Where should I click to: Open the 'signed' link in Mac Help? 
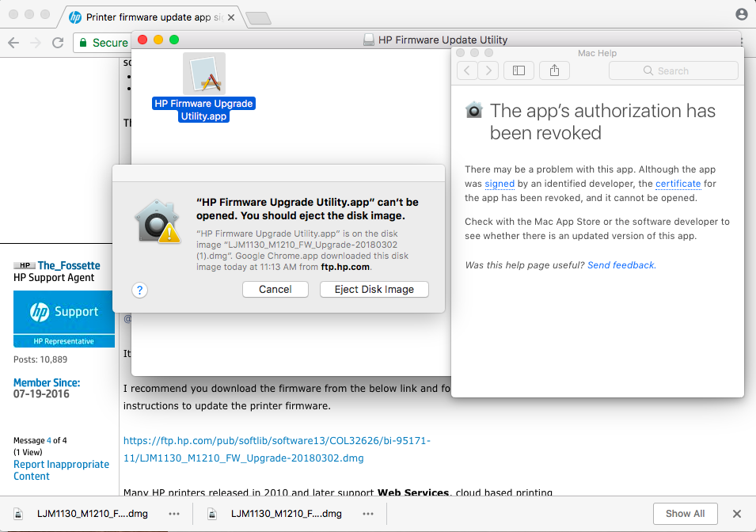click(500, 184)
